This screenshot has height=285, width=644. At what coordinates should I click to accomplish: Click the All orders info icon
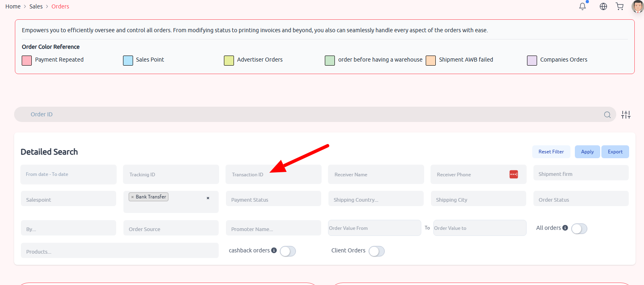point(565,228)
